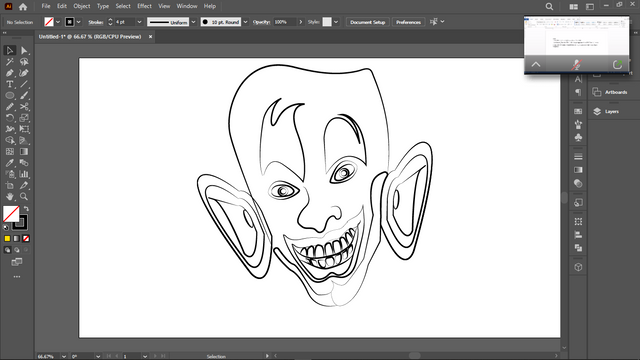
Task: Change the screen mode
Action: coord(17,262)
